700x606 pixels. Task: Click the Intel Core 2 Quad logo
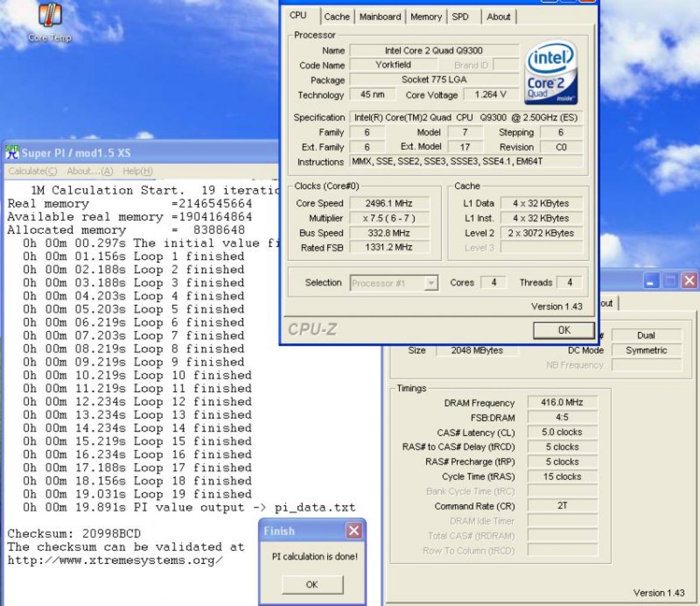[x=550, y=73]
